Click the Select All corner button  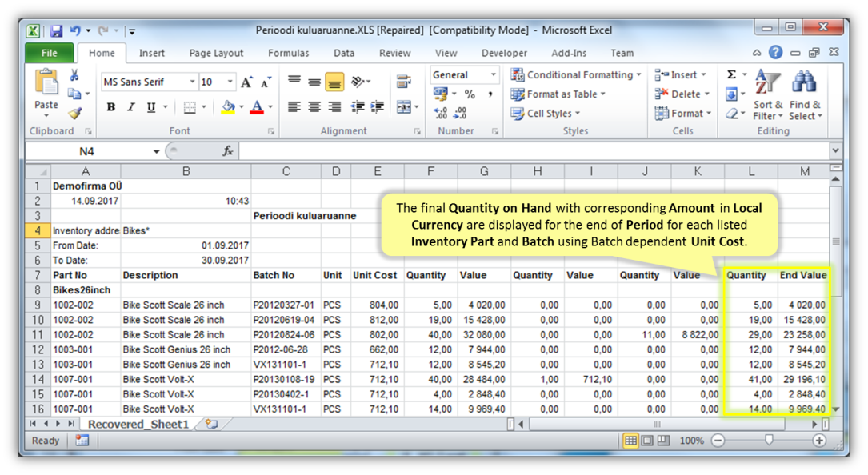[x=38, y=171]
